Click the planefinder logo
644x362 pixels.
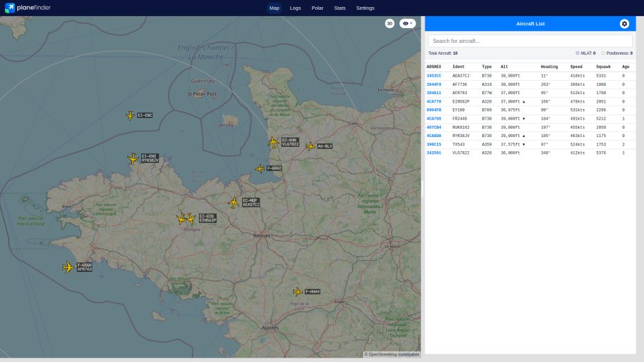click(x=28, y=8)
